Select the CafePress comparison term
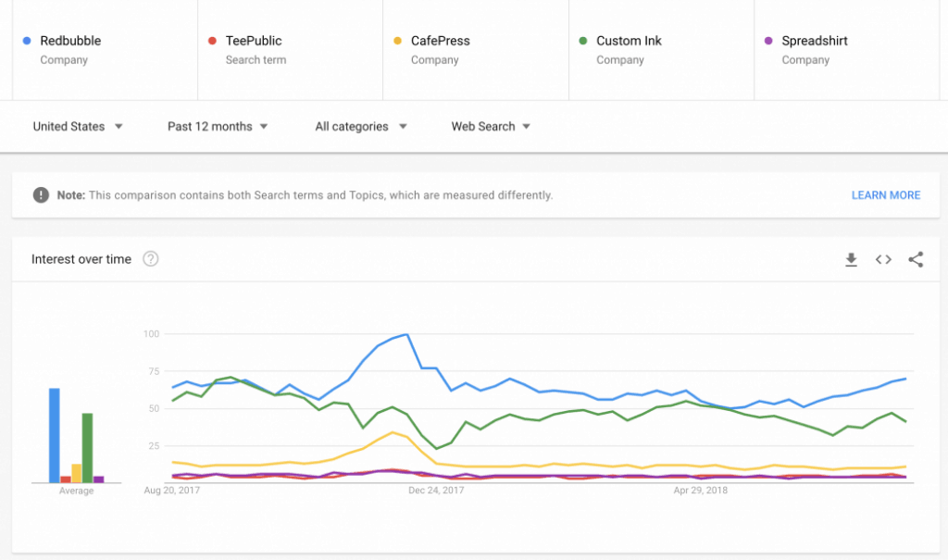 click(x=476, y=50)
